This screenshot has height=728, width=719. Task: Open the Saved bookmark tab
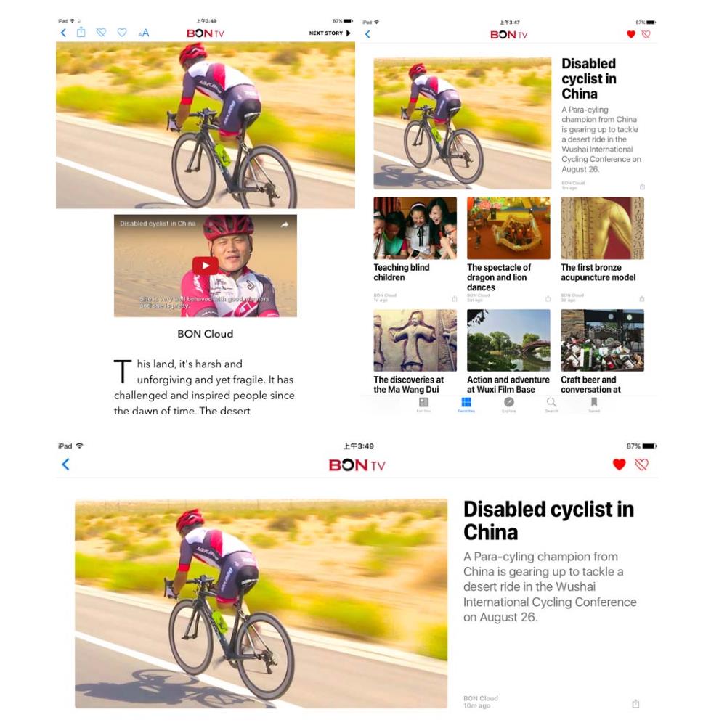point(594,404)
